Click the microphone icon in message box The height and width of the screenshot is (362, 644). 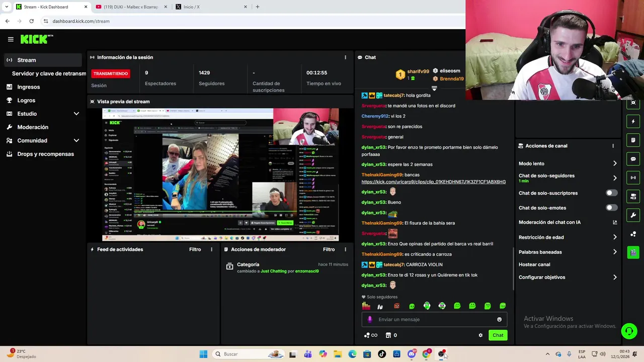coord(370,319)
